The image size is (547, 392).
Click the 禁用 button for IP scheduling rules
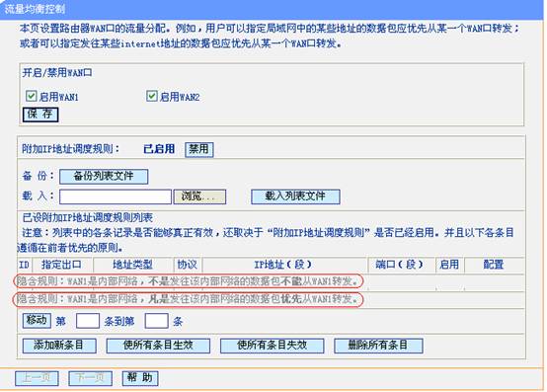198,149
